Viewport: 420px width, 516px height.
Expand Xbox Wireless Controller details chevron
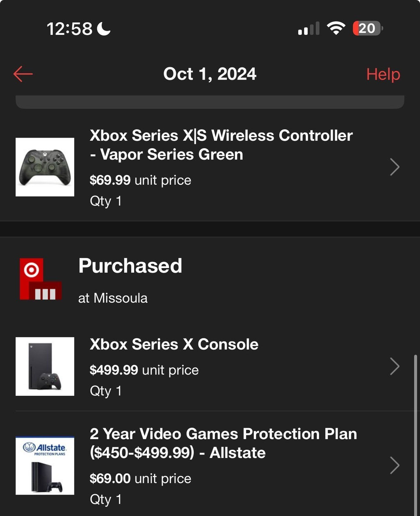click(x=394, y=167)
